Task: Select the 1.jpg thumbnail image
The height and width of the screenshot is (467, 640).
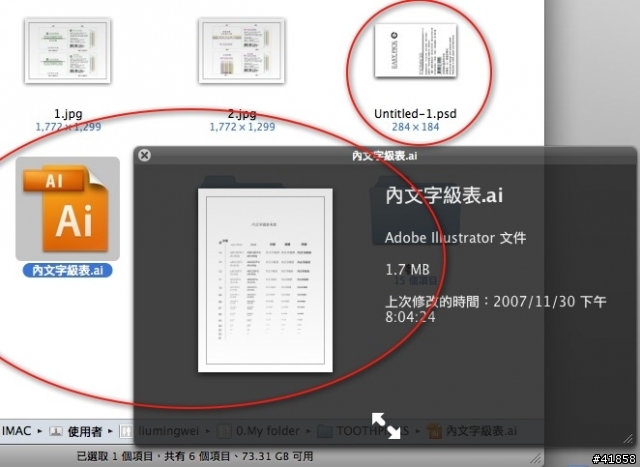Action: click(68, 51)
